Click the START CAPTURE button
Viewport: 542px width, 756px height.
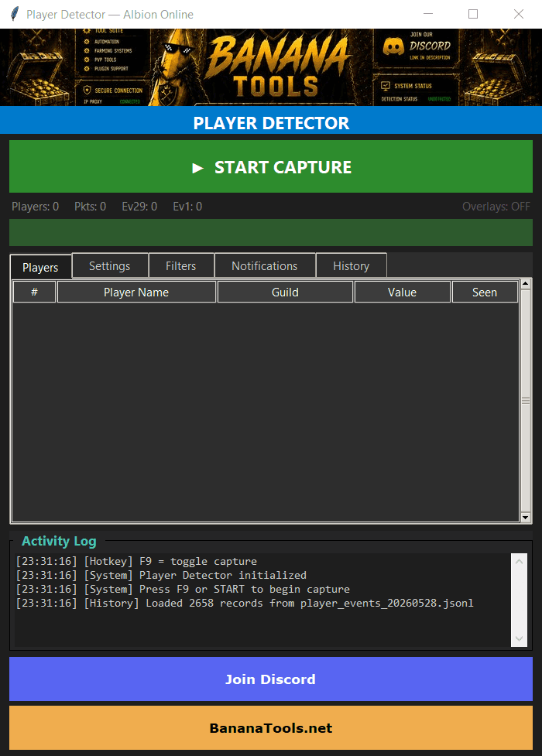271,166
